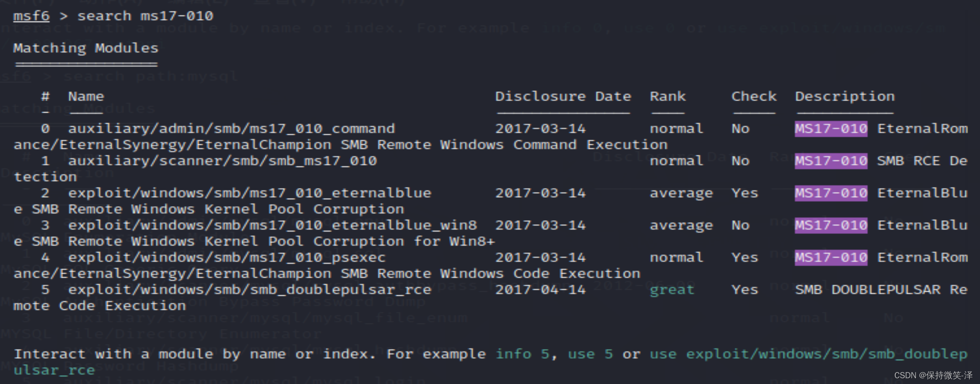Click the green 'info 5' example
980x384 pixels.
tap(522, 354)
